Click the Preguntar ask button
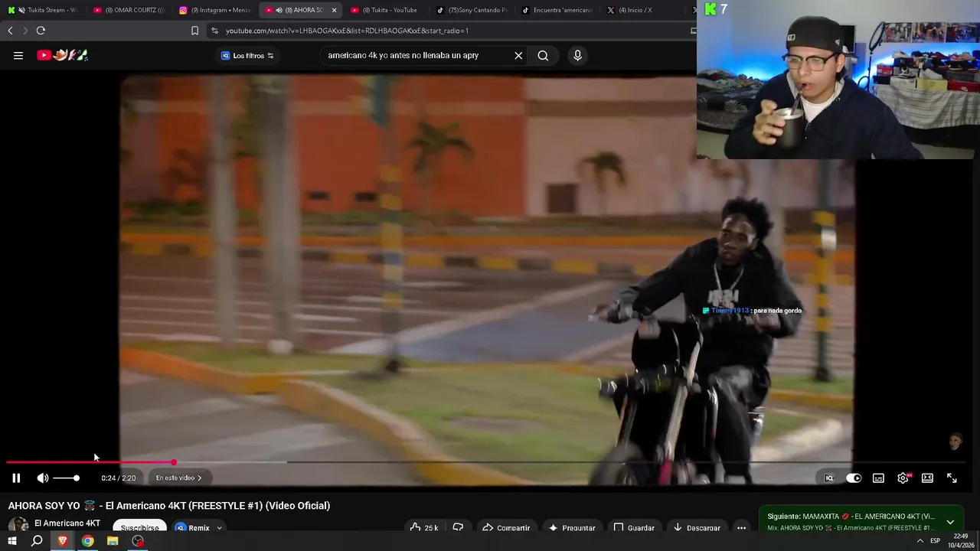Image resolution: width=980 pixels, height=551 pixels. (x=571, y=527)
